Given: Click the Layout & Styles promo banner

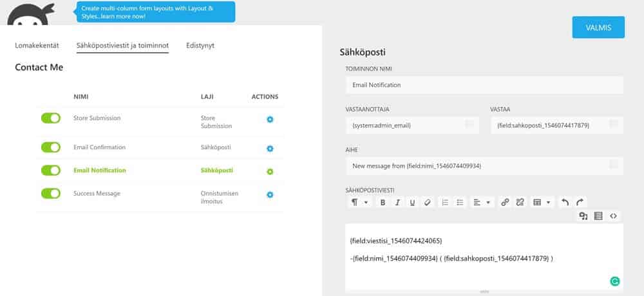Looking at the screenshot, I should click(x=156, y=12).
